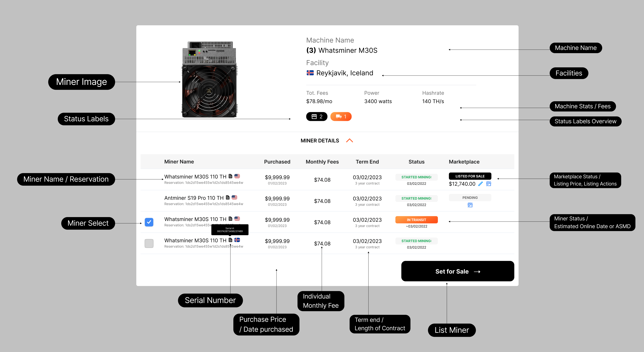The width and height of the screenshot is (644, 352).
Task: Click the Purchased column header
Action: tap(277, 162)
